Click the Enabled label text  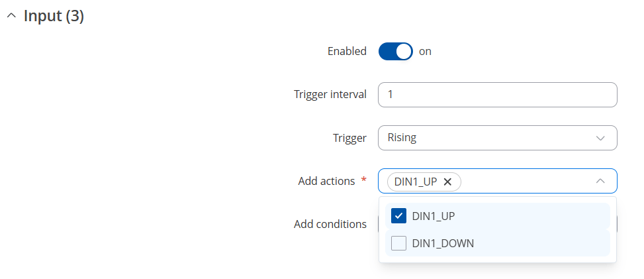click(347, 52)
